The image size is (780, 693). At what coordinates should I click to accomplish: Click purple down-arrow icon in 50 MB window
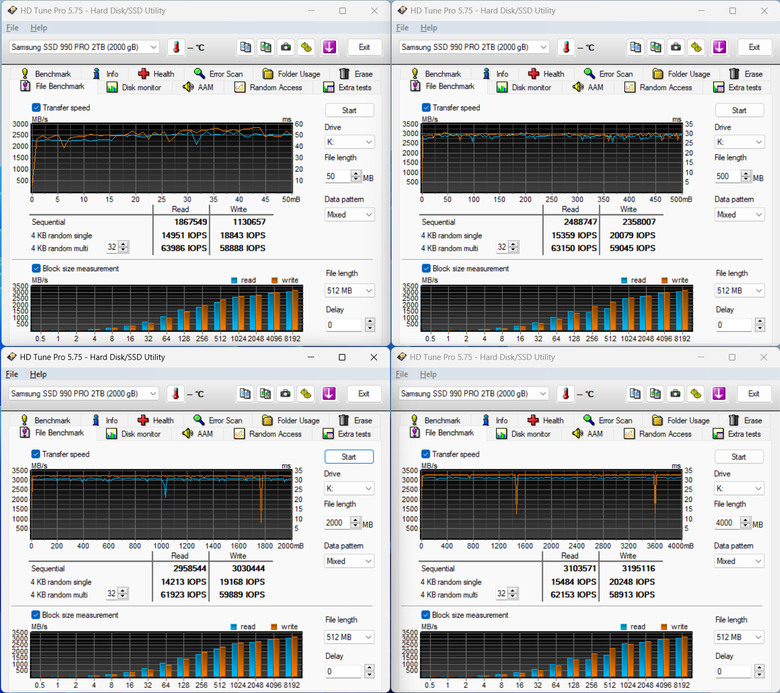point(329,47)
